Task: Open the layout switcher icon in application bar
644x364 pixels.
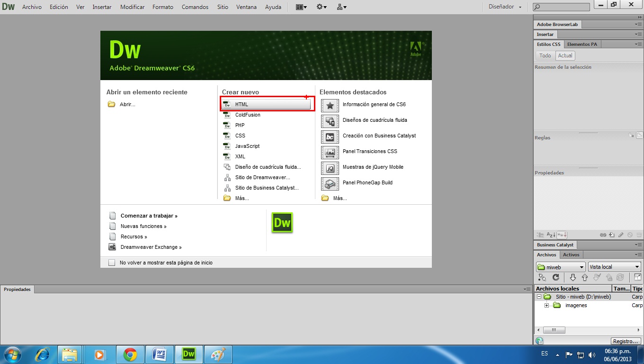Action: (x=300, y=7)
